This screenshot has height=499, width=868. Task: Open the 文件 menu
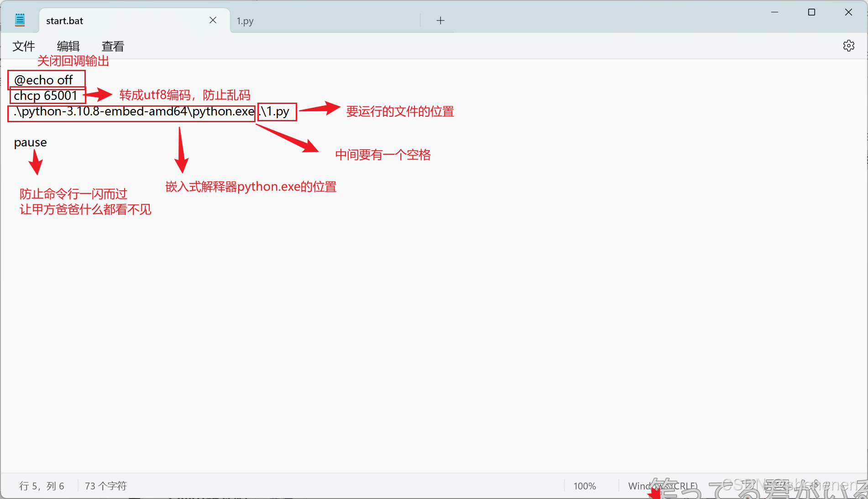(24, 46)
